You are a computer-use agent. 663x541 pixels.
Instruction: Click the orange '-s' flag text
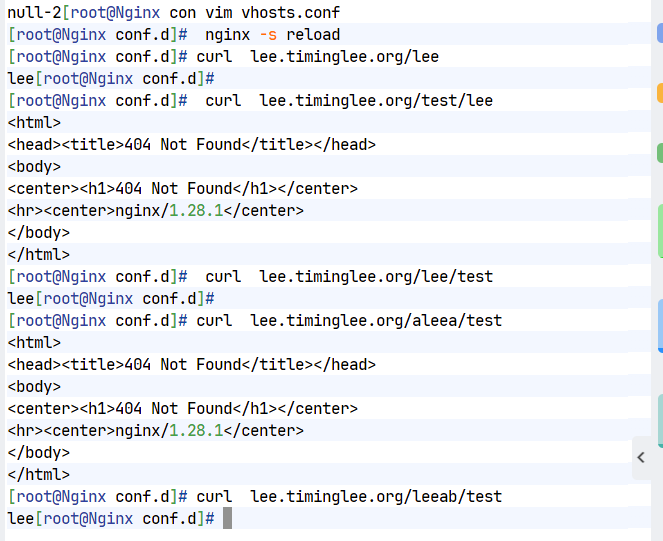[x=268, y=35]
